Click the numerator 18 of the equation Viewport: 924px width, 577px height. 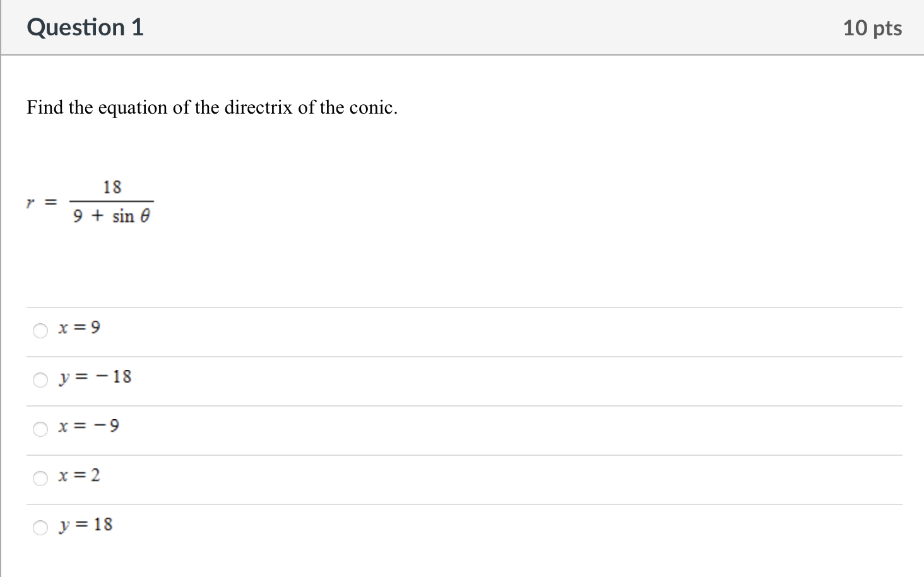tap(112, 187)
